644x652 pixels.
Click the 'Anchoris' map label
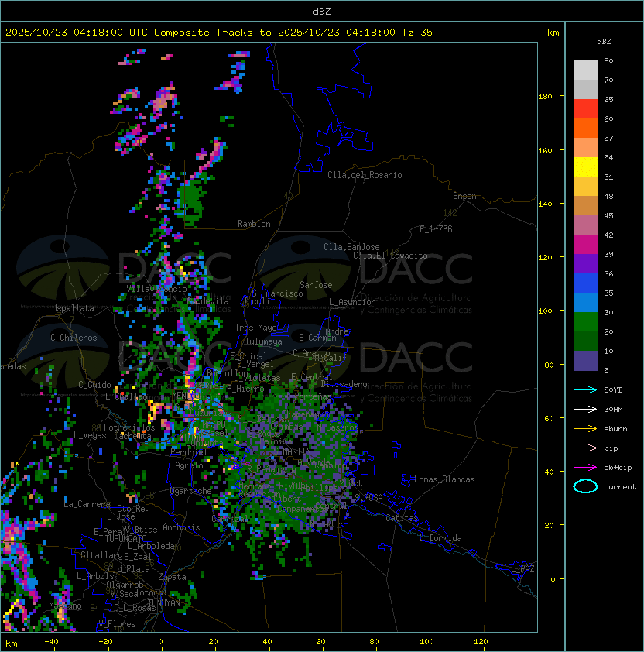181,527
